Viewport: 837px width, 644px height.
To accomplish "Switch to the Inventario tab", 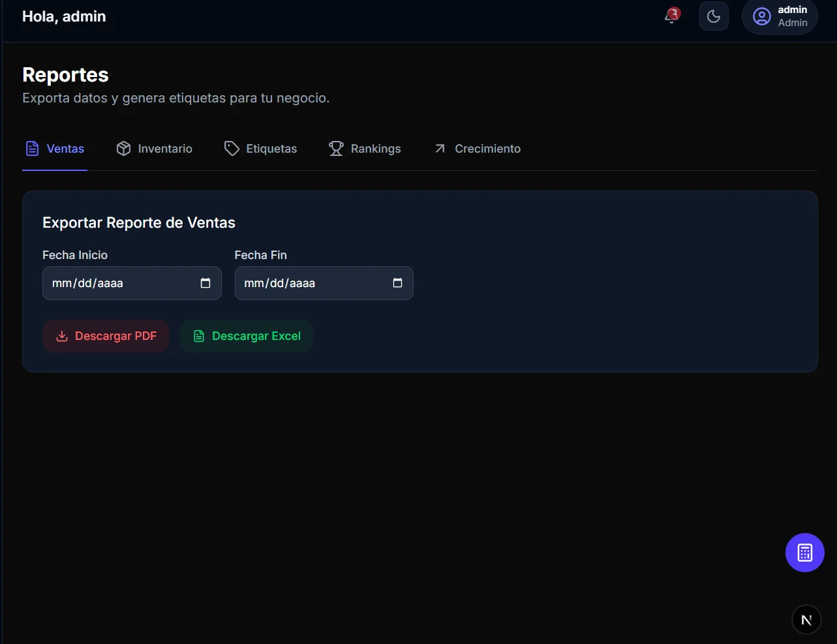I will pyautogui.click(x=154, y=149).
